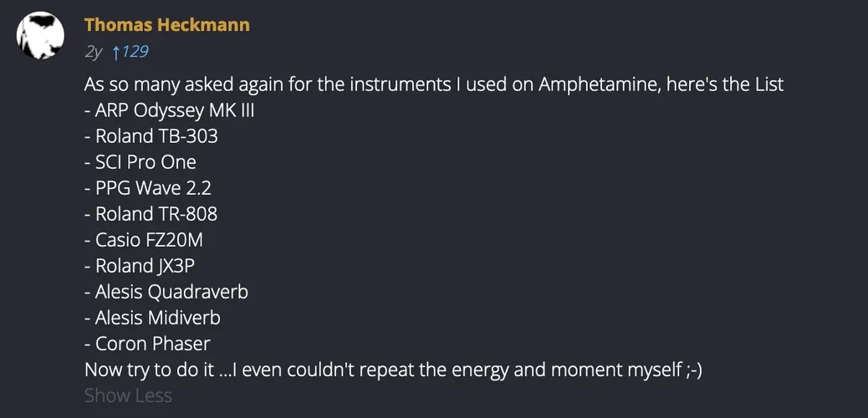868x418 pixels.
Task: Click the Casio FZ20M list entry
Action: pyautogui.click(x=144, y=240)
